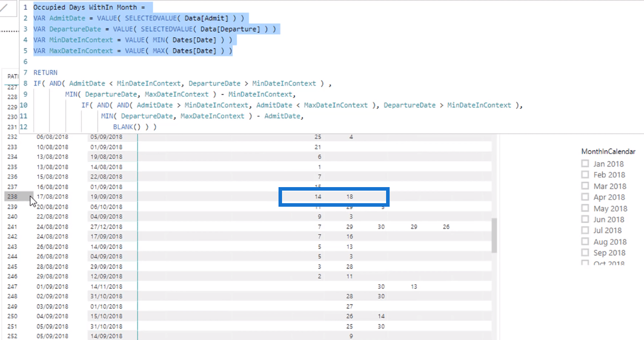Click the table's vertical scrollbar thumb

point(494,235)
